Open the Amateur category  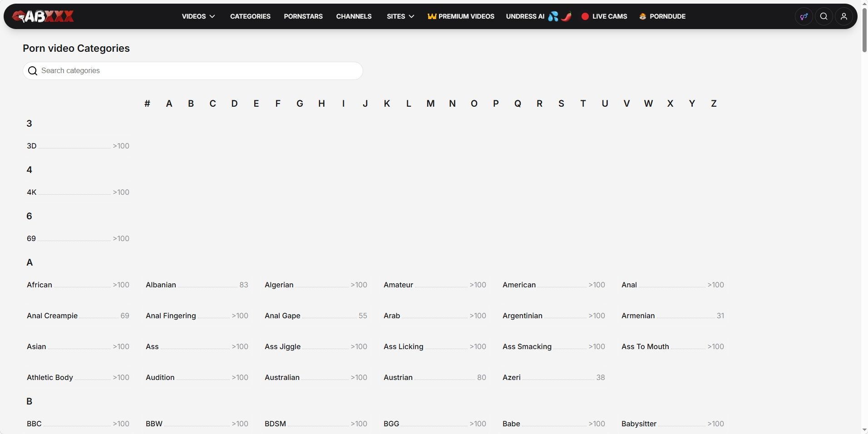(x=435, y=285)
